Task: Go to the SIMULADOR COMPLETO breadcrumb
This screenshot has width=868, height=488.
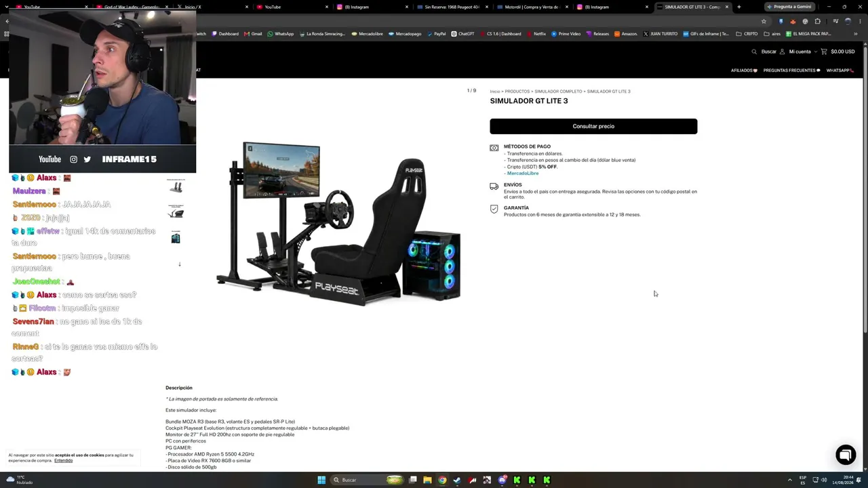Action: pyautogui.click(x=558, y=91)
